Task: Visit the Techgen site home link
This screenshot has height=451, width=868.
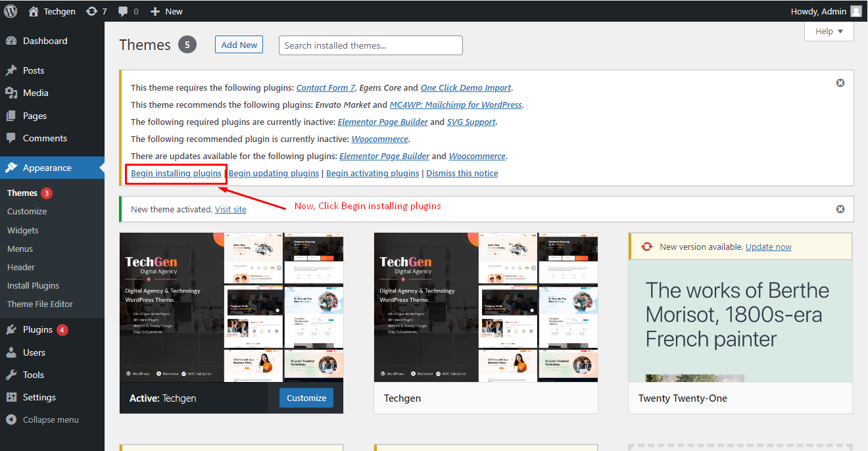Action: [51, 11]
